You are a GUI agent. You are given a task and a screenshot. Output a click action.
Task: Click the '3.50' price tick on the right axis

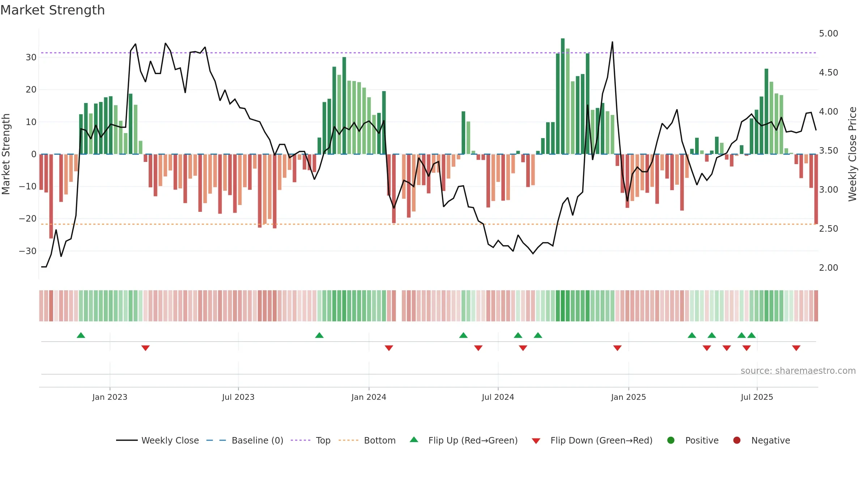point(829,150)
